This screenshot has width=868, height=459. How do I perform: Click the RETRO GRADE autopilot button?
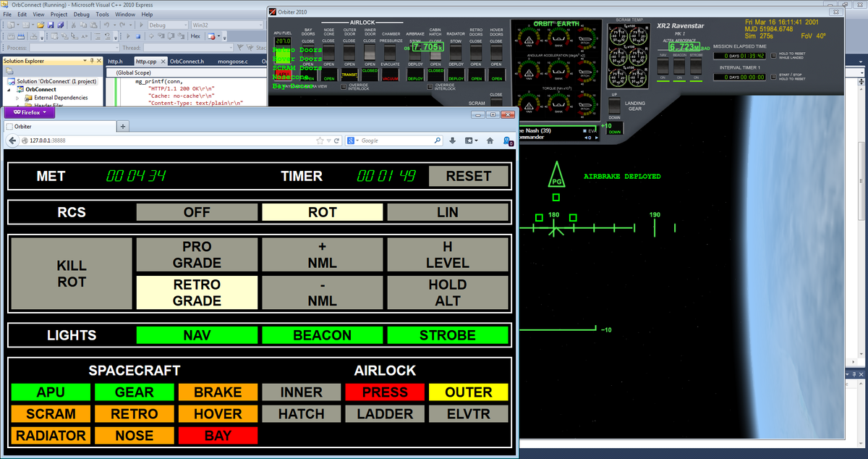tap(197, 293)
